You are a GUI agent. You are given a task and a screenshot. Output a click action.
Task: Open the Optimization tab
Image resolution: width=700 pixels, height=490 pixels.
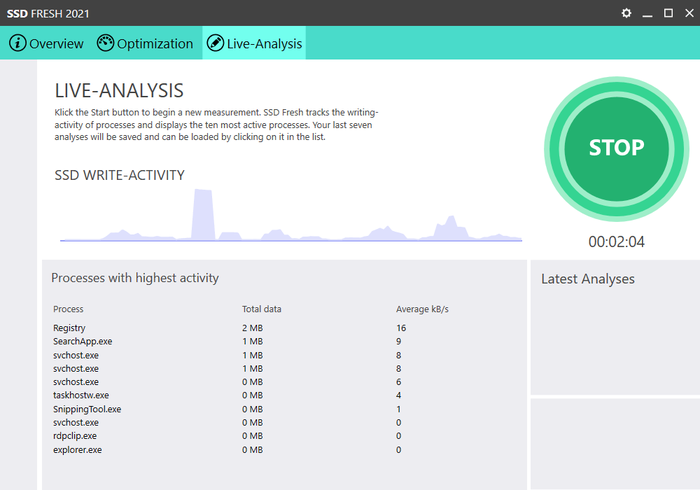tap(146, 43)
